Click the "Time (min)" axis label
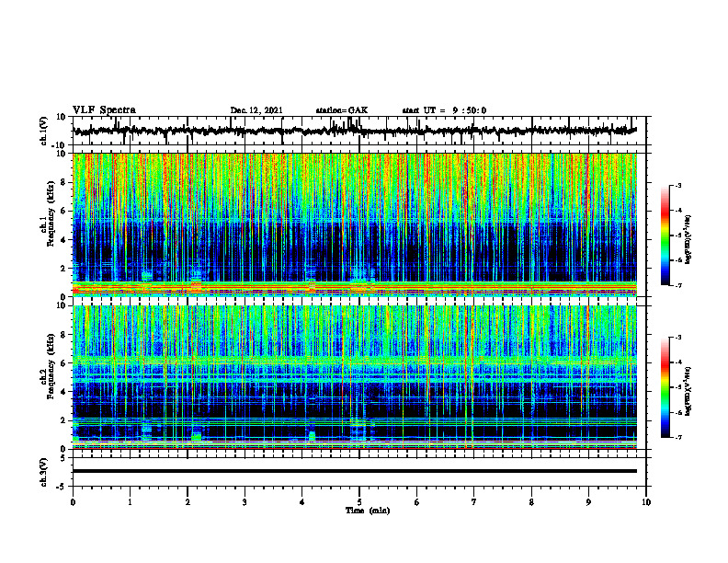The height and width of the screenshot is (563, 728). click(368, 511)
